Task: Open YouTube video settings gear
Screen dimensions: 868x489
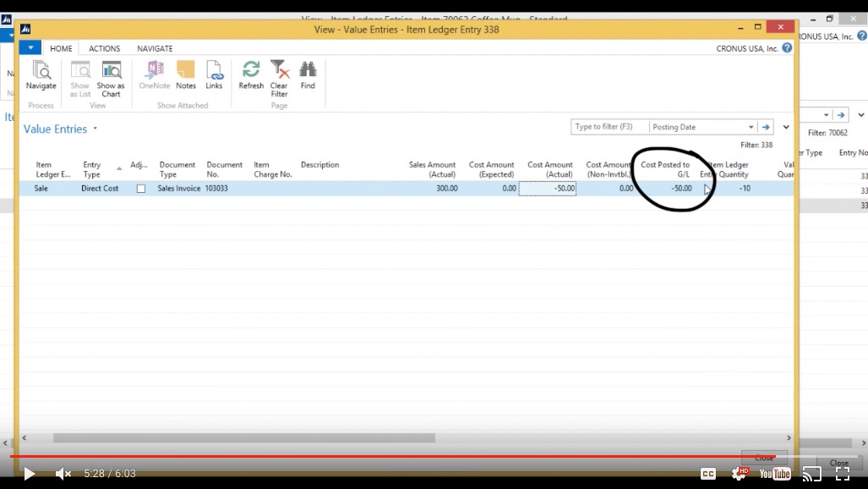Action: pos(740,473)
